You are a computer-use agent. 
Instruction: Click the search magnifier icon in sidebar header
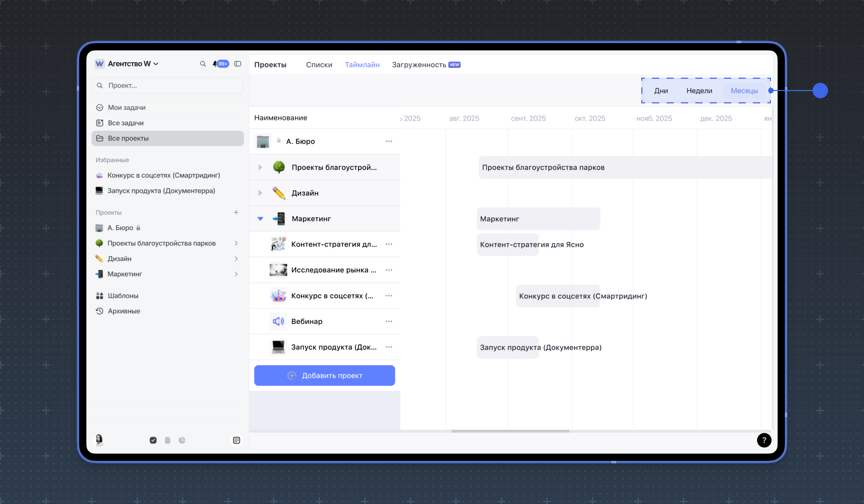[x=203, y=64]
